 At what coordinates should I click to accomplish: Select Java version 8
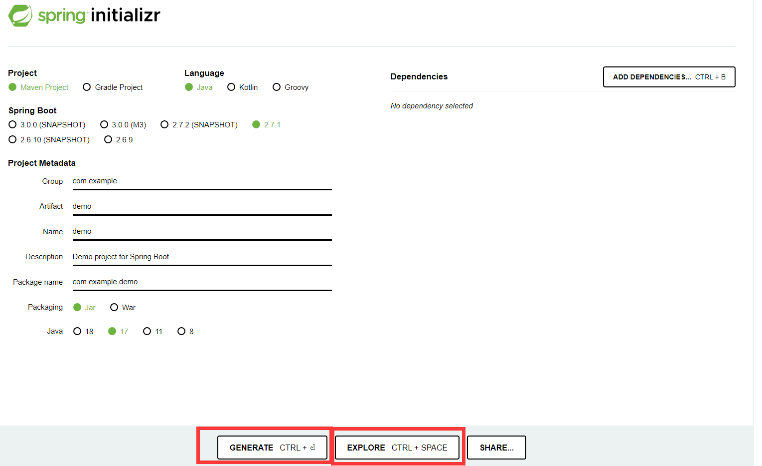(186, 331)
